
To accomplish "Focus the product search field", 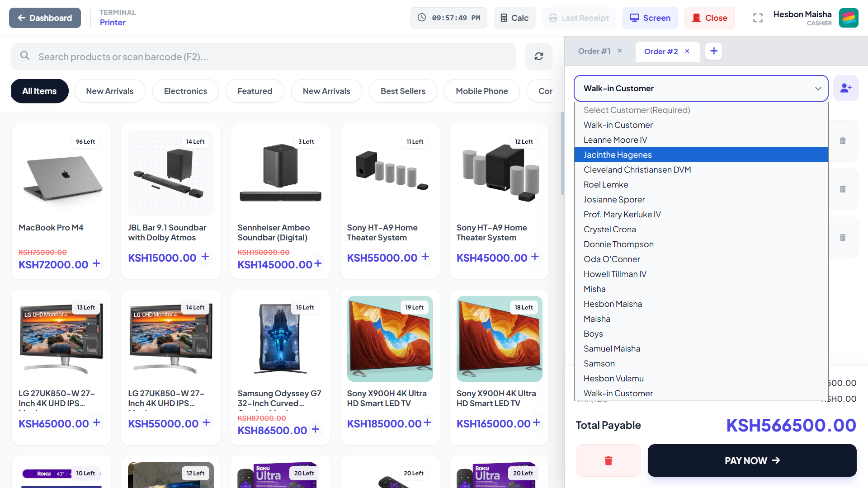I will coord(264,56).
